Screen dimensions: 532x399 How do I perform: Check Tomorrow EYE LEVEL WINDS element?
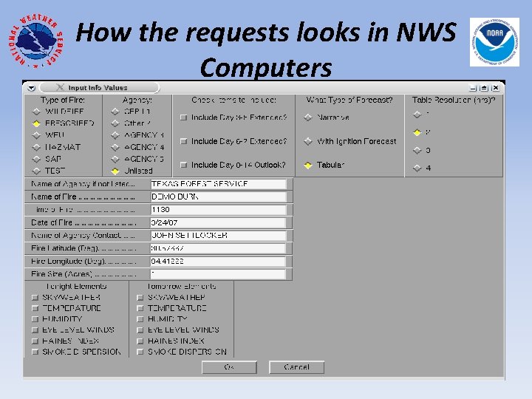click(140, 330)
